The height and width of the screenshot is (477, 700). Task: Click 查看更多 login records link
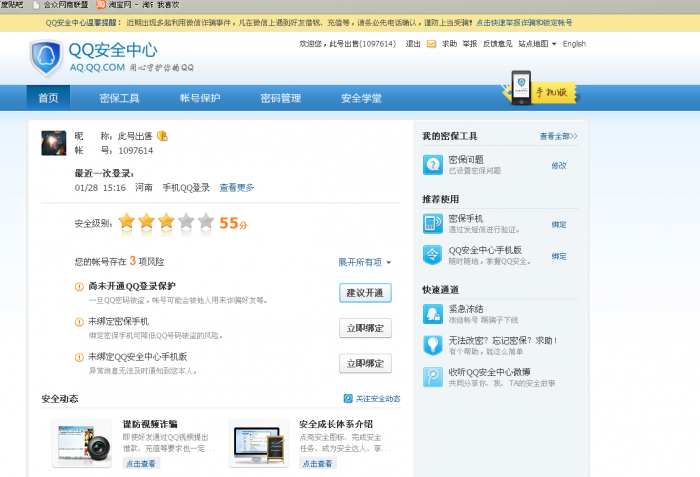point(237,188)
